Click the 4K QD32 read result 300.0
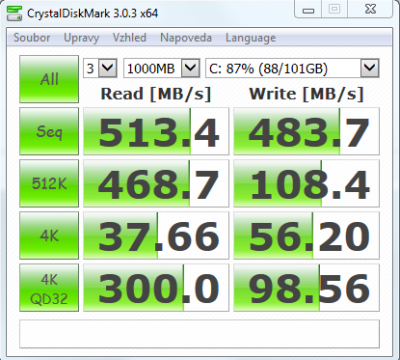 [156, 288]
